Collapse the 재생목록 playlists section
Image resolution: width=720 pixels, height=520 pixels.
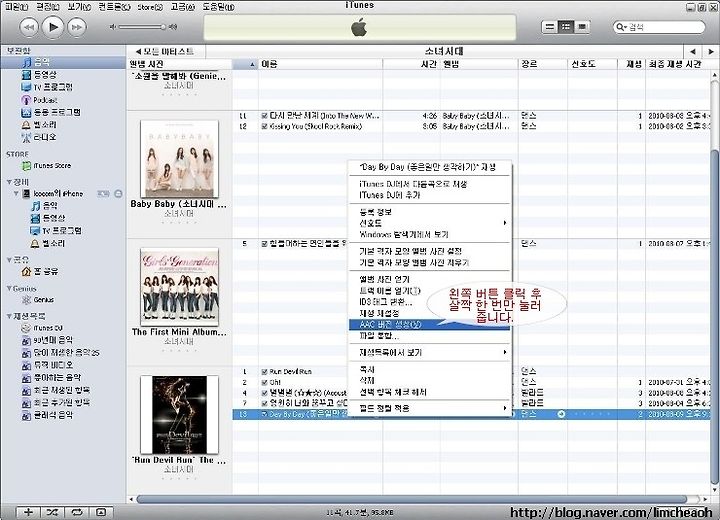coord(9,316)
